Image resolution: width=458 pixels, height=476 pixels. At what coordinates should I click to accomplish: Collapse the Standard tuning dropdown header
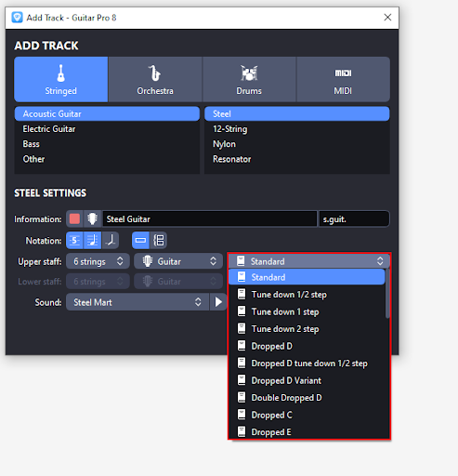[x=309, y=261]
